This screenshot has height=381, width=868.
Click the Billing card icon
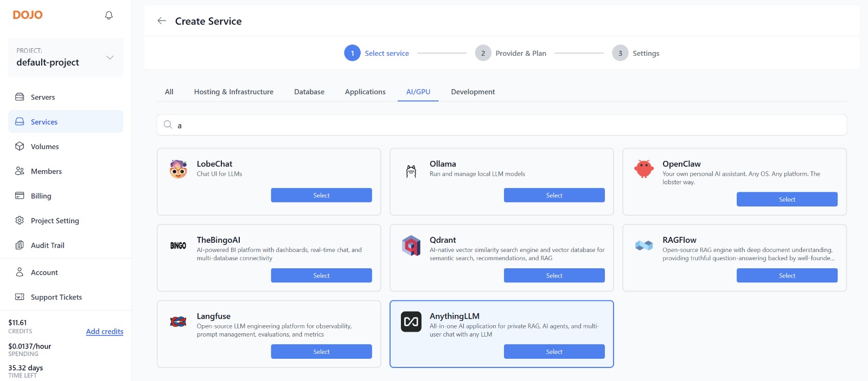pyautogui.click(x=20, y=196)
